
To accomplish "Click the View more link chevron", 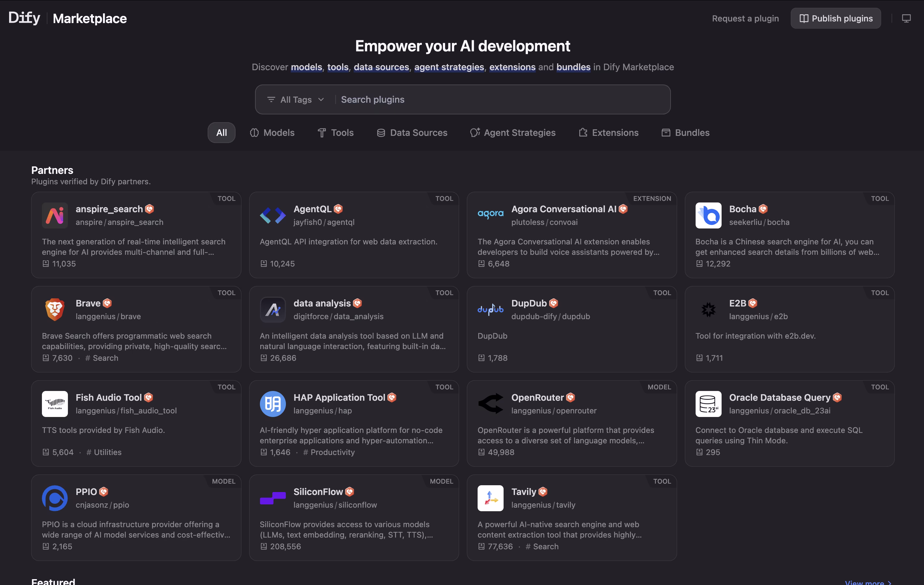I will pos(889,582).
